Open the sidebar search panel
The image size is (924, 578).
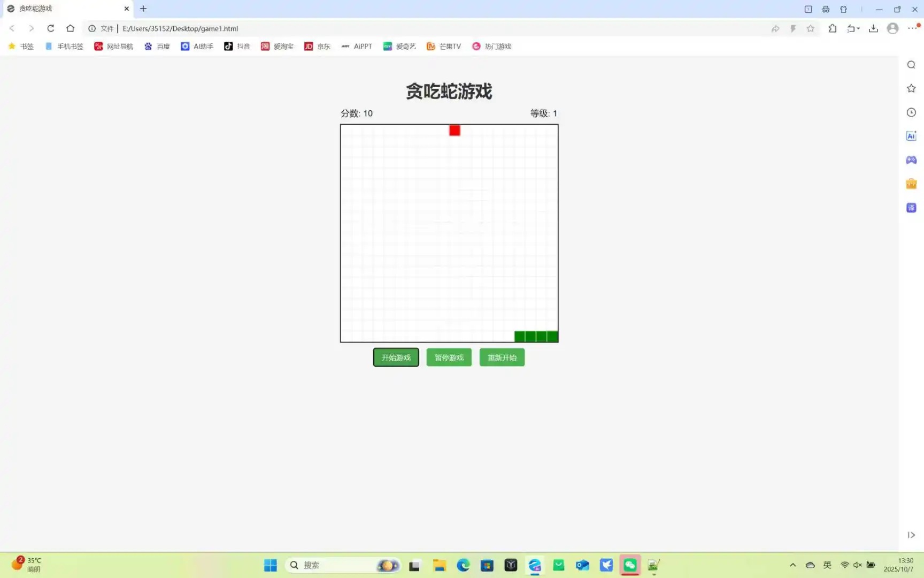click(x=911, y=64)
